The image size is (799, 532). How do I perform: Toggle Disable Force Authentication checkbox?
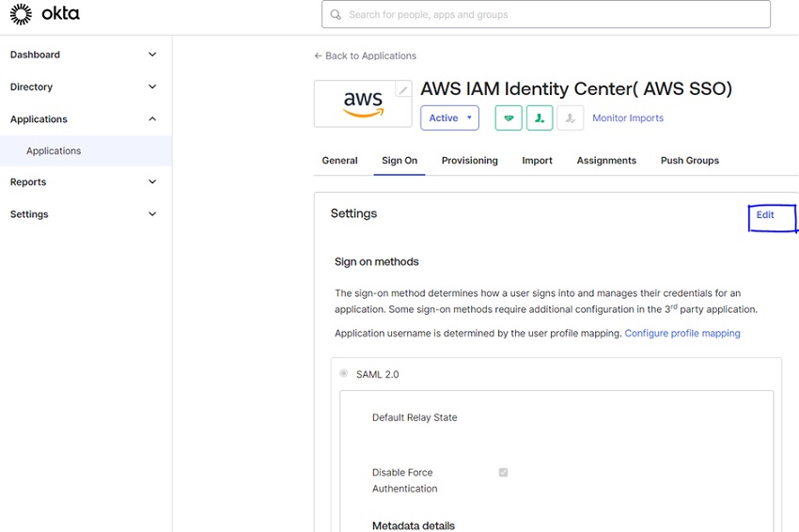coord(503,472)
